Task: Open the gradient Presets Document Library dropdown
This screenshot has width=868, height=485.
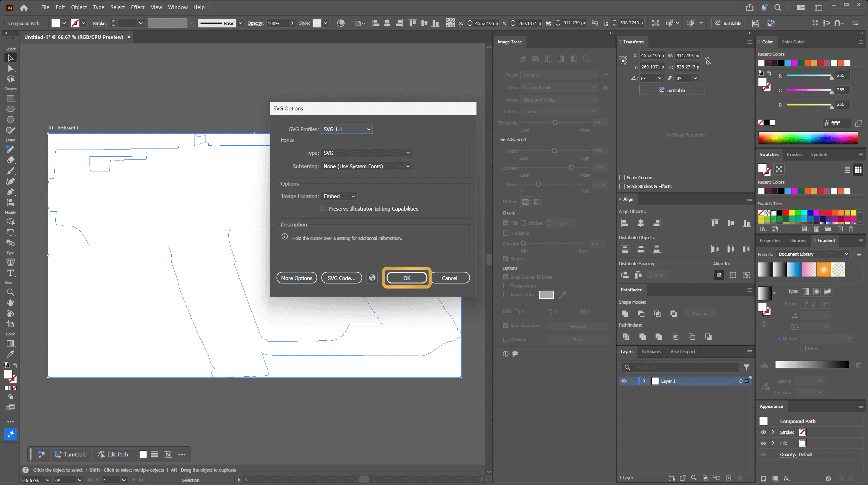Action: (813, 254)
